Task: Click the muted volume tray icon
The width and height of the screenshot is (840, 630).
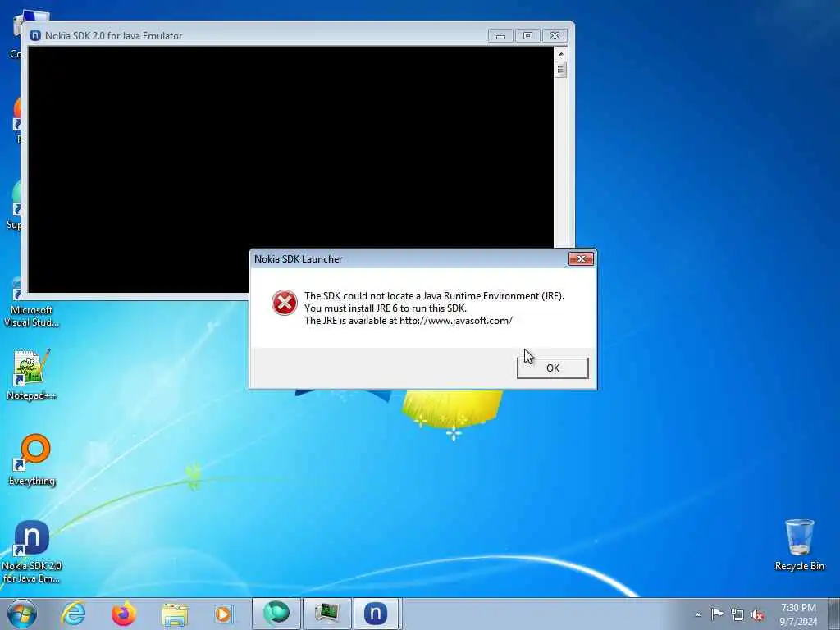Action: point(757,615)
